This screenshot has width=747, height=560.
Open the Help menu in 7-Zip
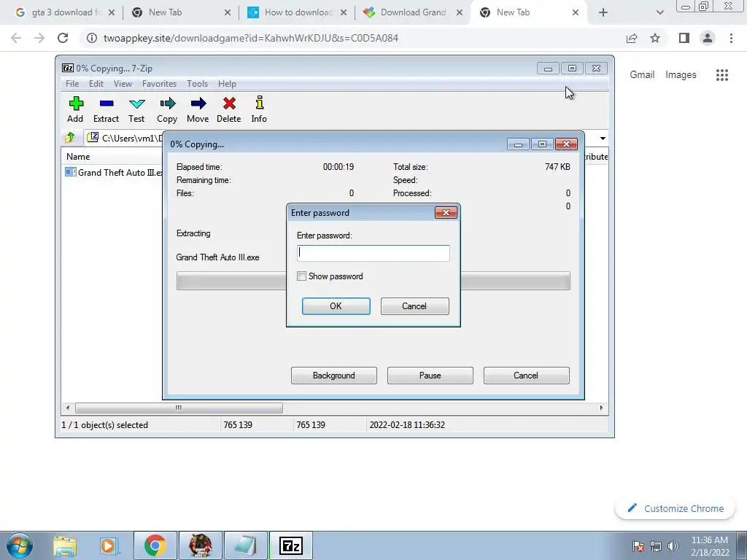227,84
